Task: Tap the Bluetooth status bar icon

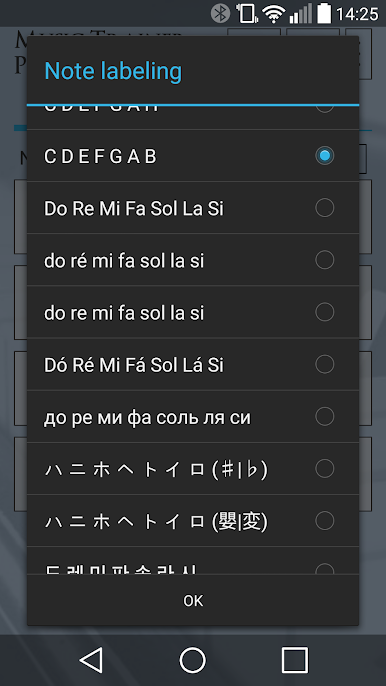Action: click(x=220, y=14)
